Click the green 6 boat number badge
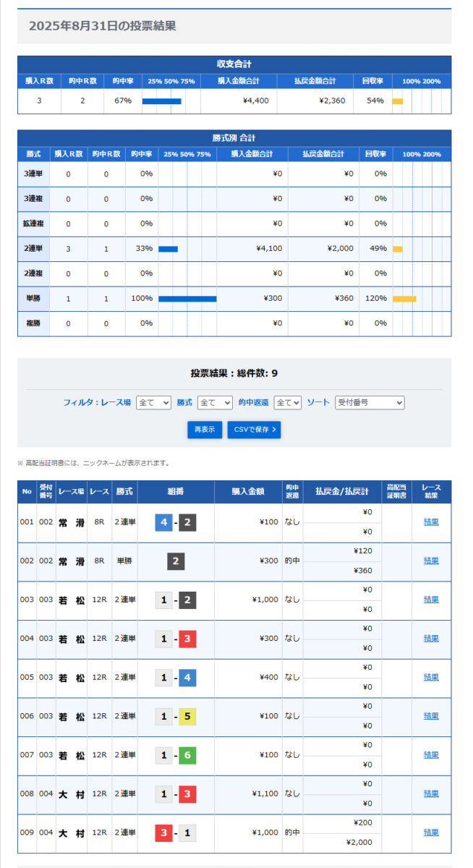 187,755
